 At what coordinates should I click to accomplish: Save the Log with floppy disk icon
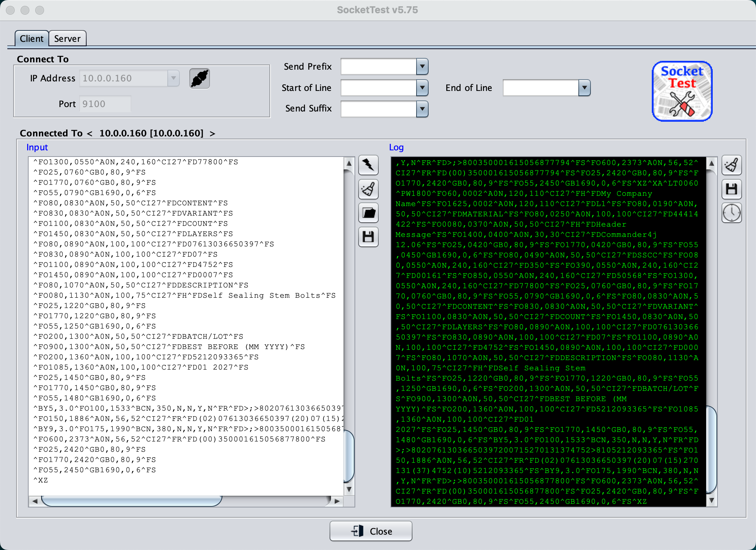(731, 189)
